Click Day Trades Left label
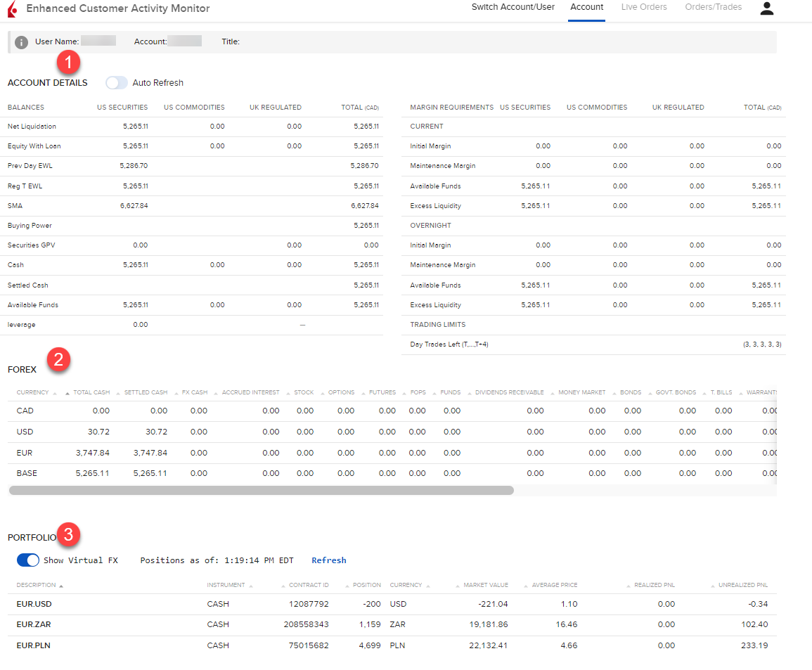This screenshot has height=670, width=812. click(449, 344)
